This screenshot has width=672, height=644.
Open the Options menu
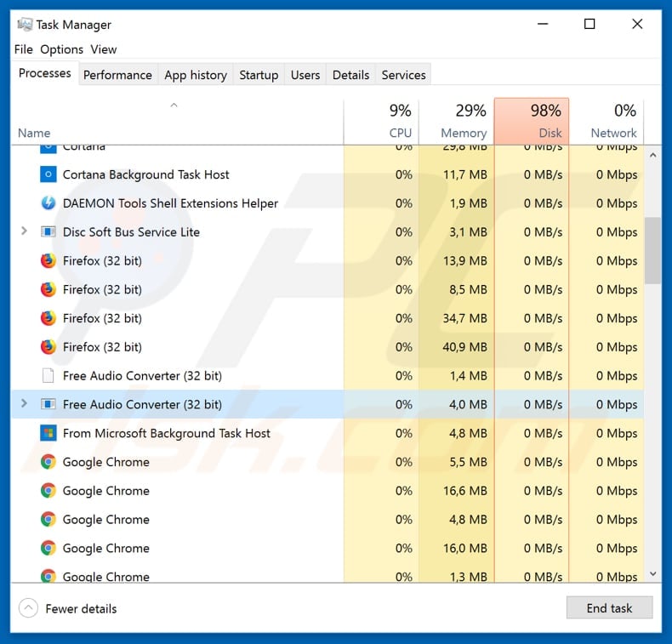point(62,49)
